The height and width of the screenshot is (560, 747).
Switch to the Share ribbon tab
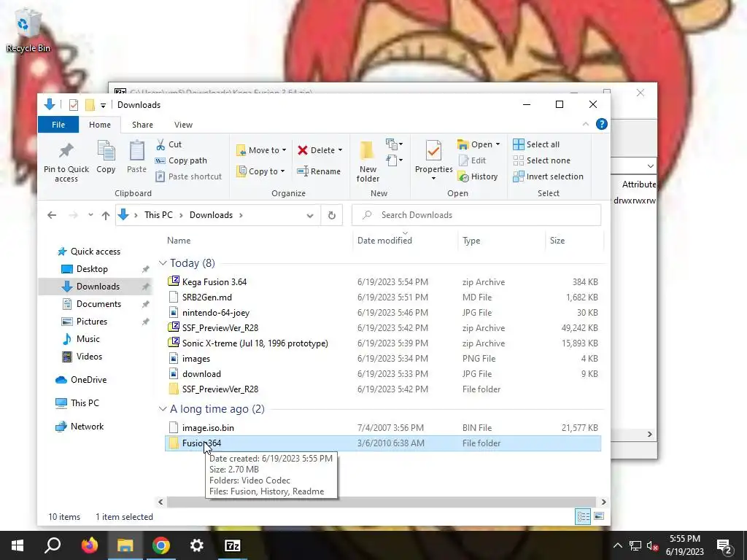click(142, 125)
